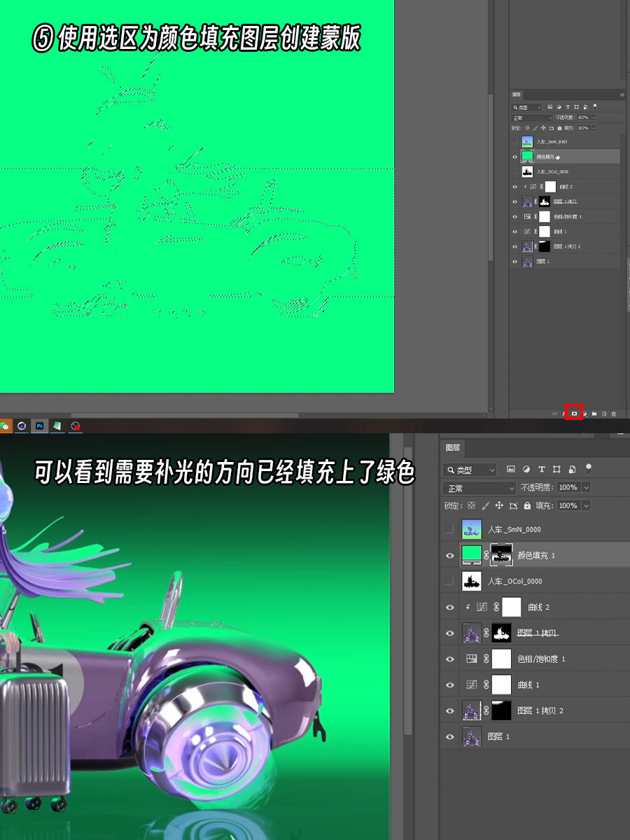Hide 曲线 2 layer in lower panel
The height and width of the screenshot is (840, 630).
tap(450, 607)
